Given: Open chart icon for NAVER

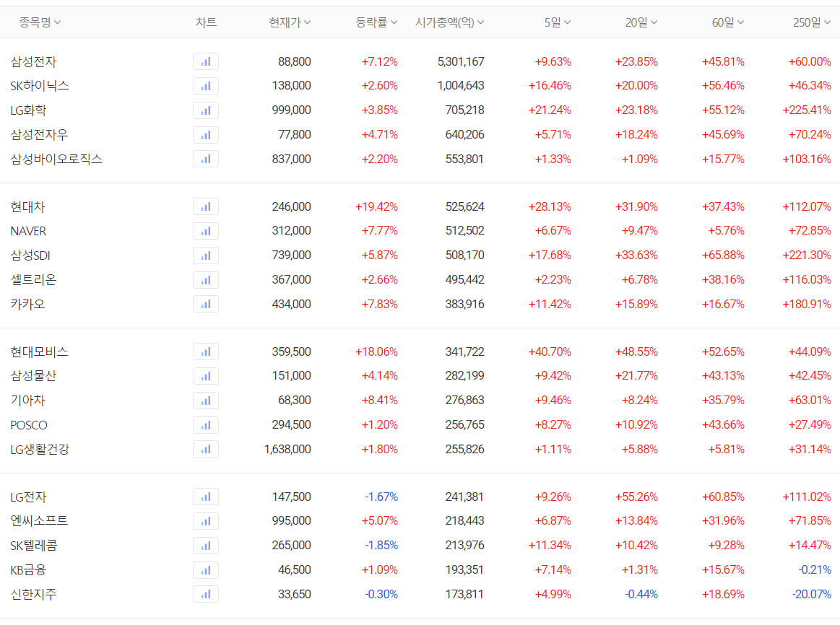Looking at the screenshot, I should tap(206, 231).
